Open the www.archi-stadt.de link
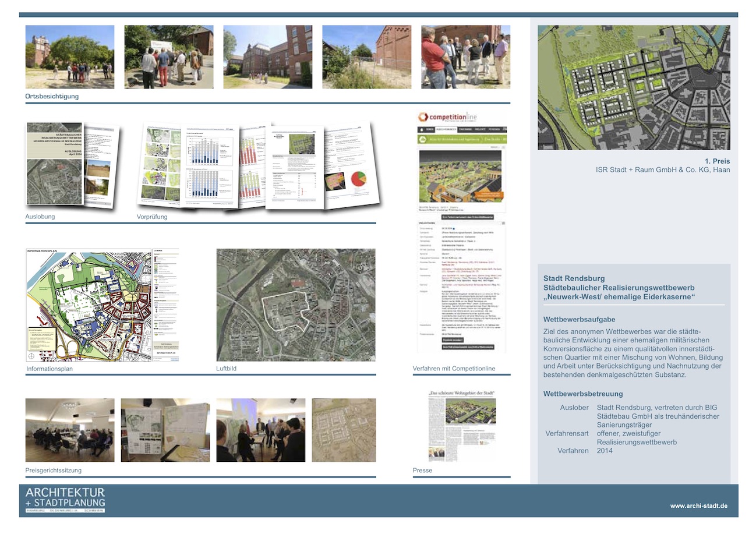756x534 pixels. click(x=698, y=506)
